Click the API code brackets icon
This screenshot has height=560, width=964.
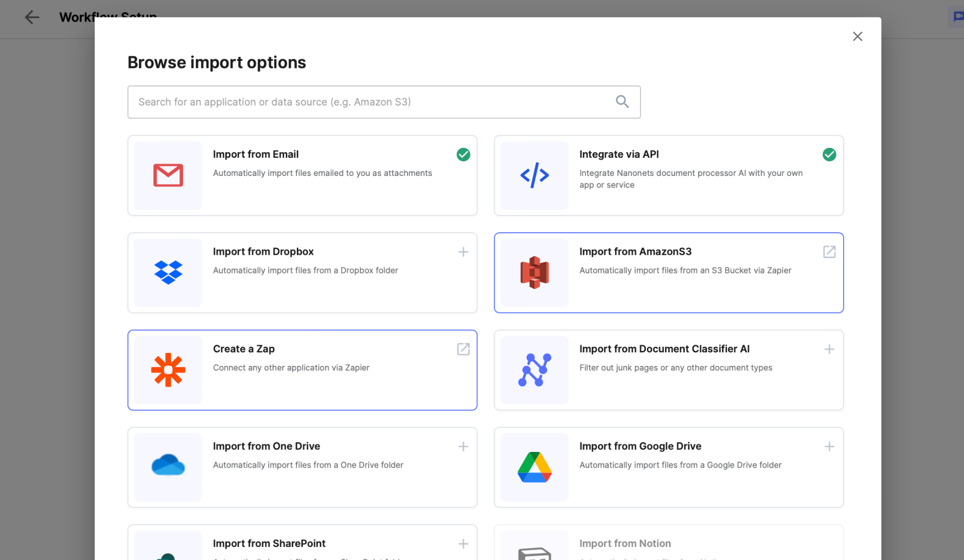click(x=534, y=175)
